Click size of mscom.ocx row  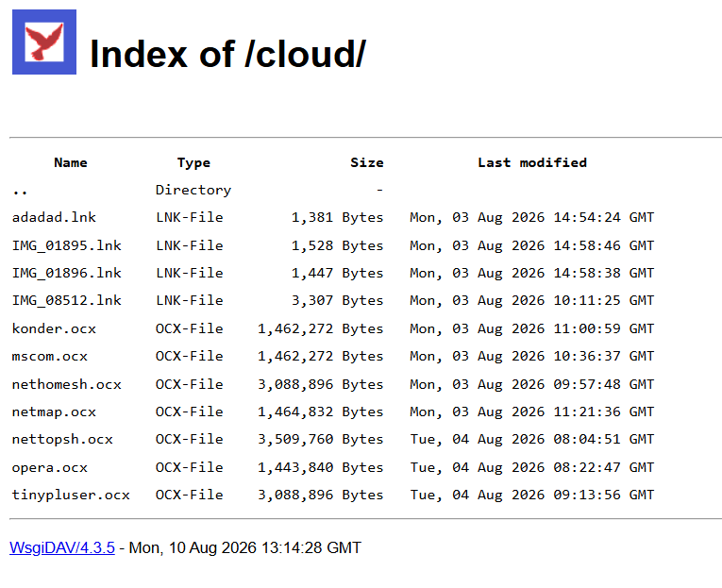tap(321, 357)
